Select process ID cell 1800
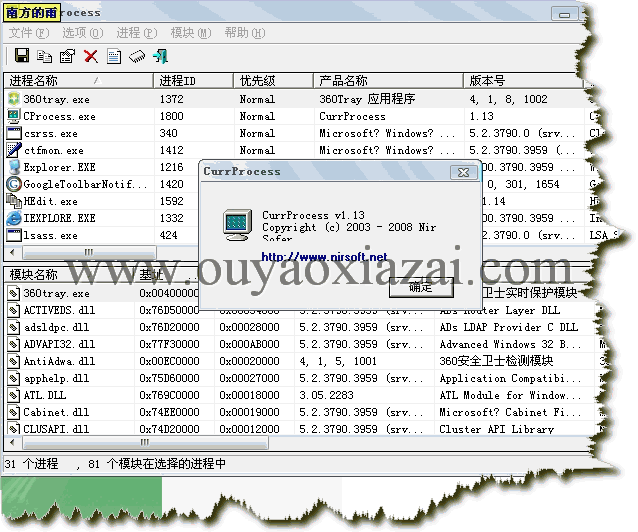Image resolution: width=638 pixels, height=532 pixels. 172,116
